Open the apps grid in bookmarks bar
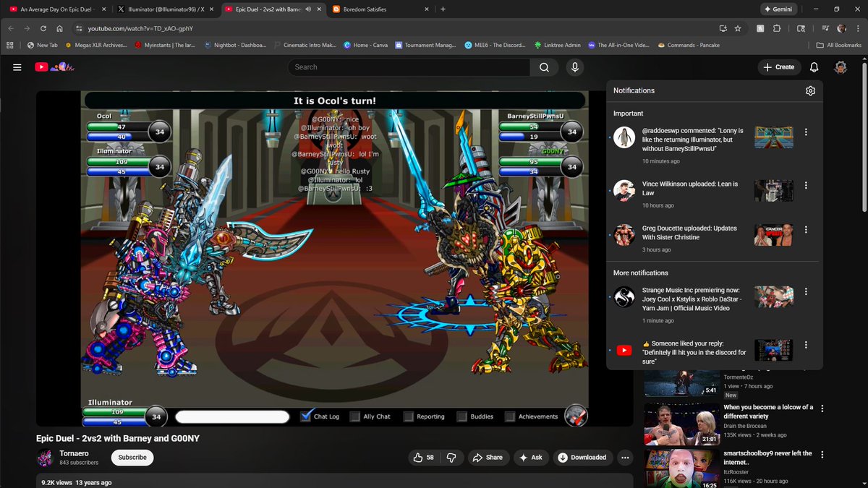 pos(10,45)
